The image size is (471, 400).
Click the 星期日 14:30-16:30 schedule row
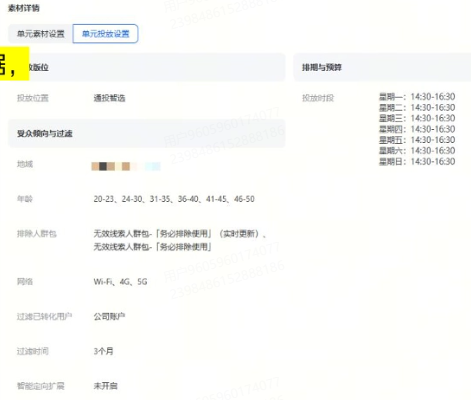[x=417, y=162]
